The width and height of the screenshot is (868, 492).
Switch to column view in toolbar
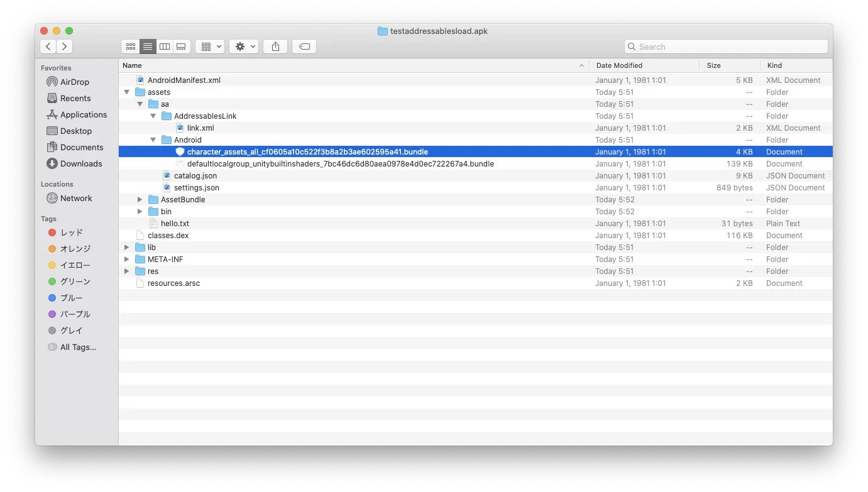coord(165,46)
